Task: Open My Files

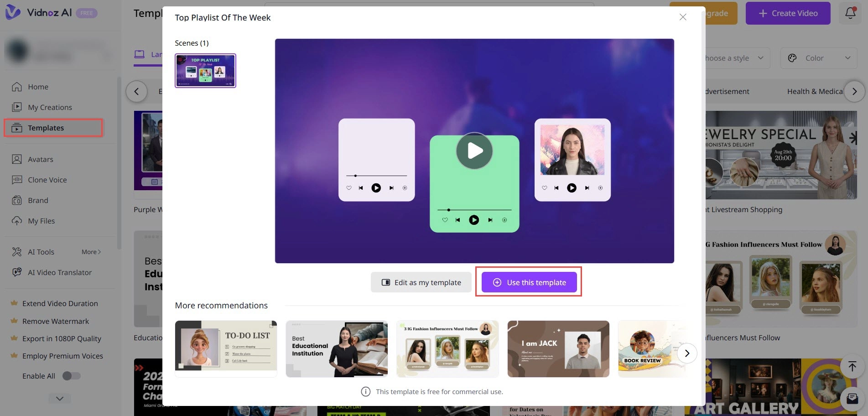Action: click(42, 221)
